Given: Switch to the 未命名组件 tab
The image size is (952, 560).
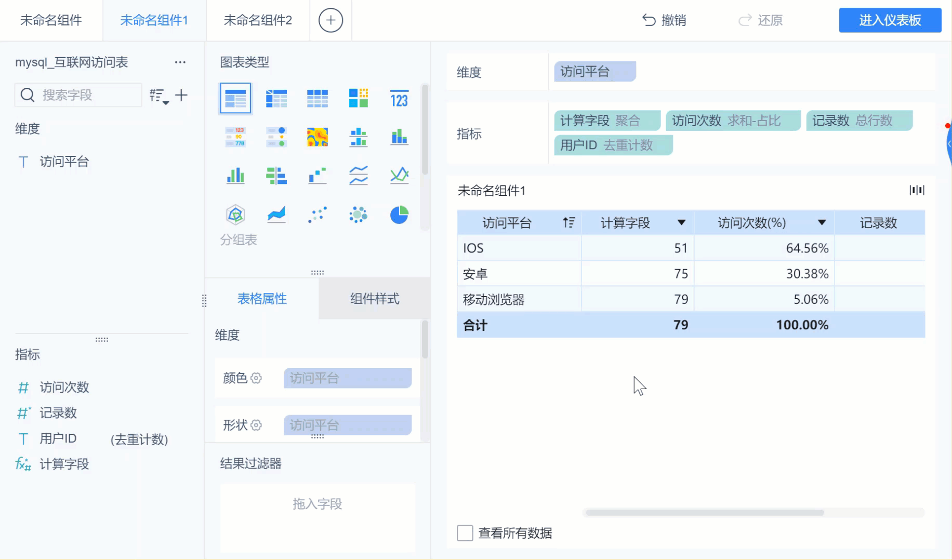Looking at the screenshot, I should [51, 20].
